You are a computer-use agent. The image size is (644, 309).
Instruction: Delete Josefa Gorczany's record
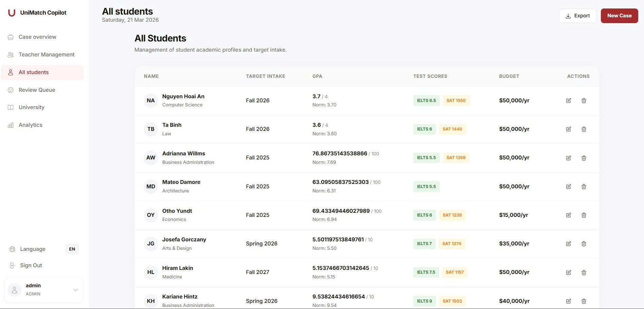point(584,244)
